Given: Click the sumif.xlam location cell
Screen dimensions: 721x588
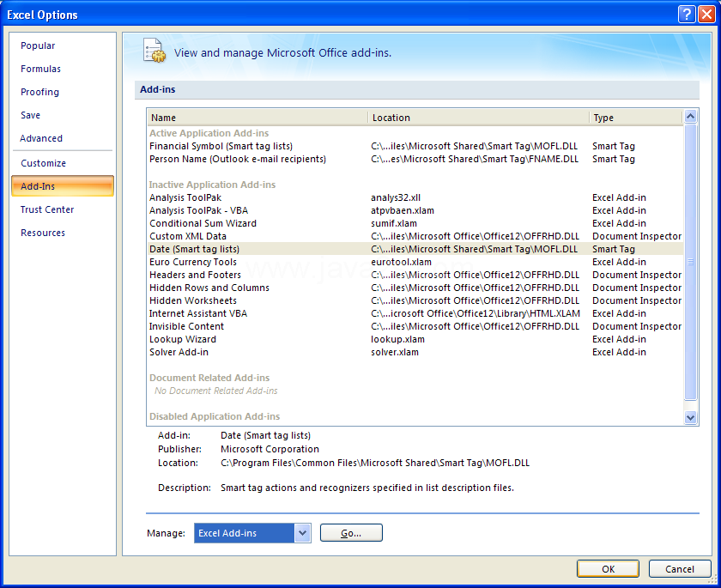Looking at the screenshot, I should coord(394,223).
